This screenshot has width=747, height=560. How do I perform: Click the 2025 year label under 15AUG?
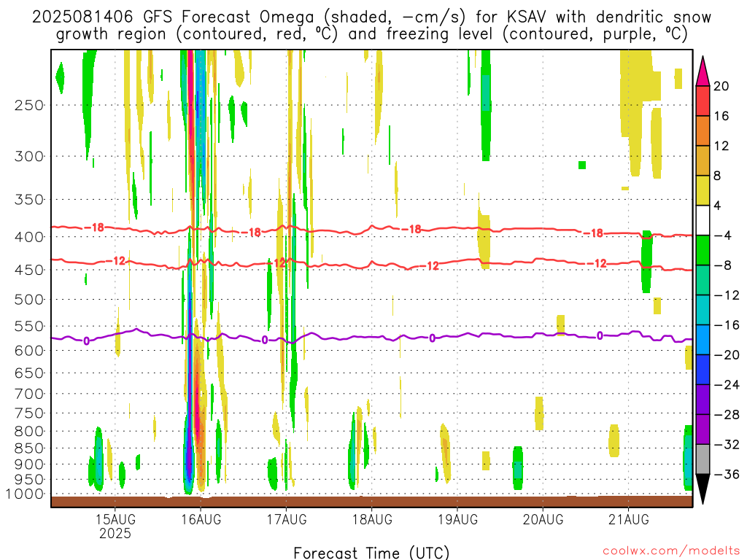pyautogui.click(x=115, y=533)
